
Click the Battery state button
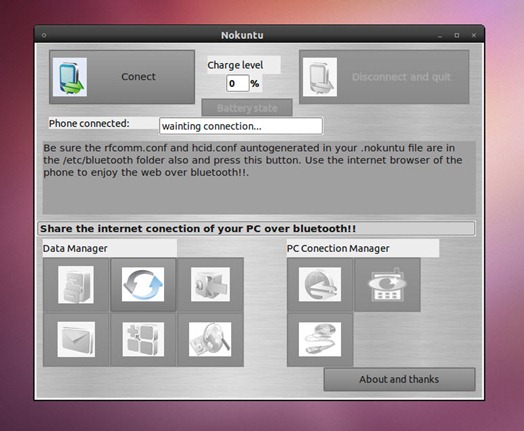coord(247,108)
